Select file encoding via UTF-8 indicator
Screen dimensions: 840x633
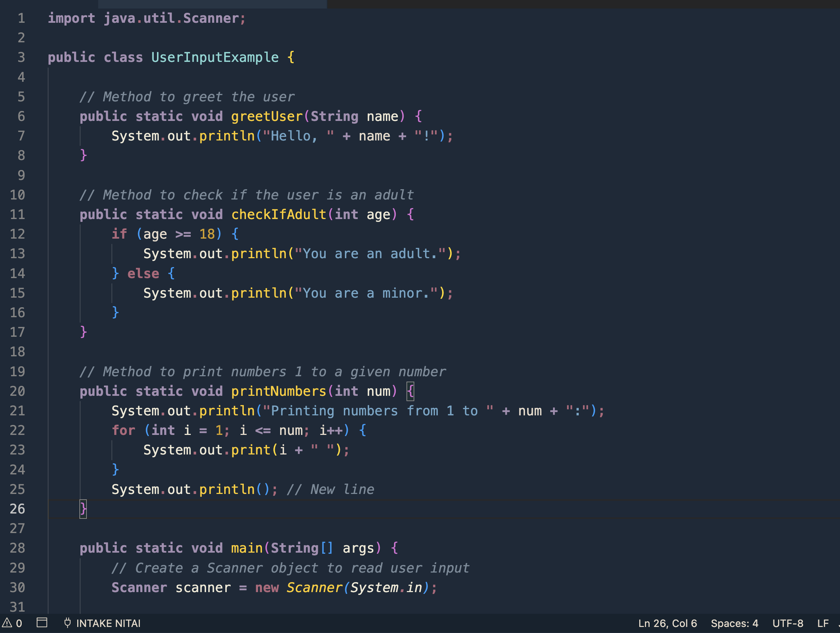pos(788,623)
